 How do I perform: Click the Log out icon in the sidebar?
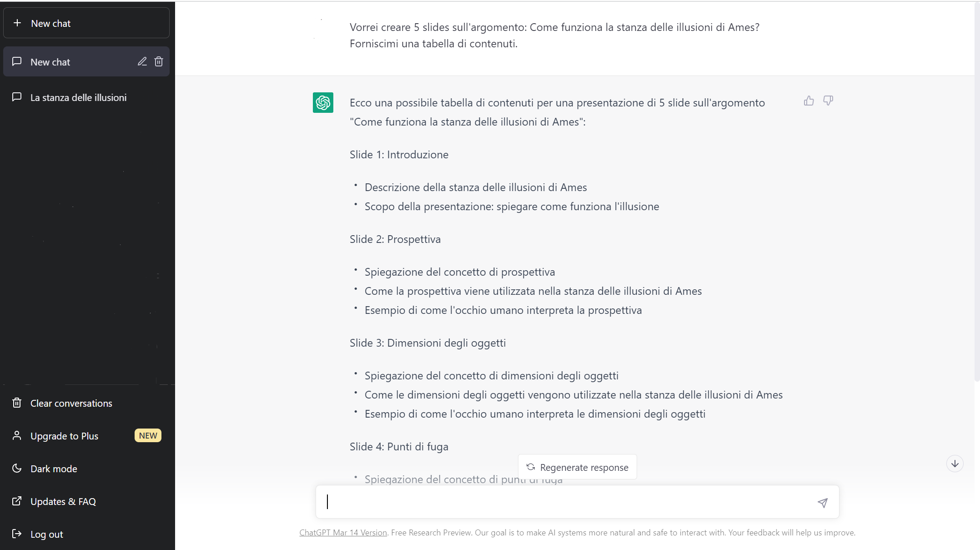point(17,534)
